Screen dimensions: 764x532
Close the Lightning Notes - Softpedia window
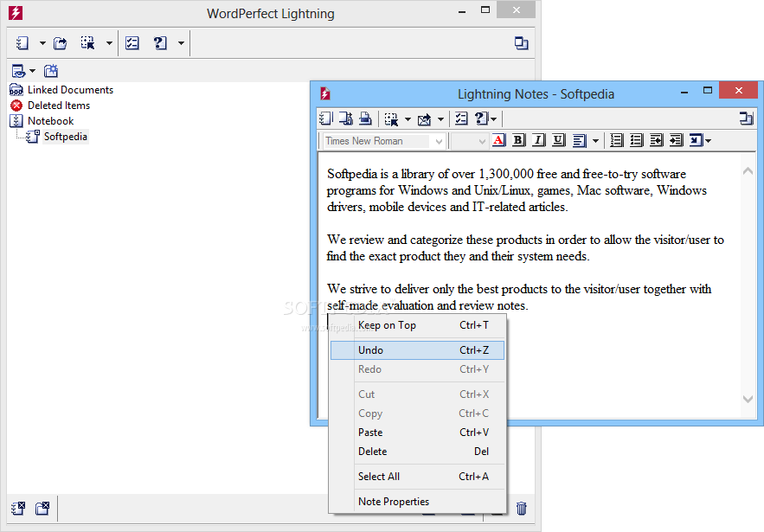click(738, 91)
